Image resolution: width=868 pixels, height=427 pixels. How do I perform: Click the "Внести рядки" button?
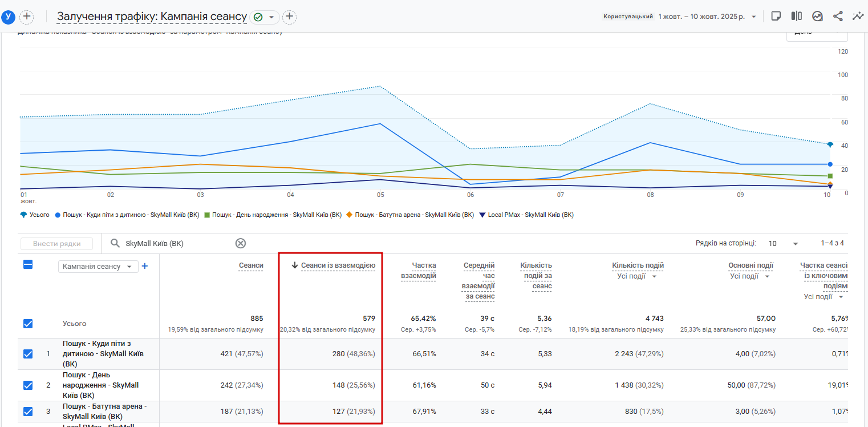(x=57, y=244)
